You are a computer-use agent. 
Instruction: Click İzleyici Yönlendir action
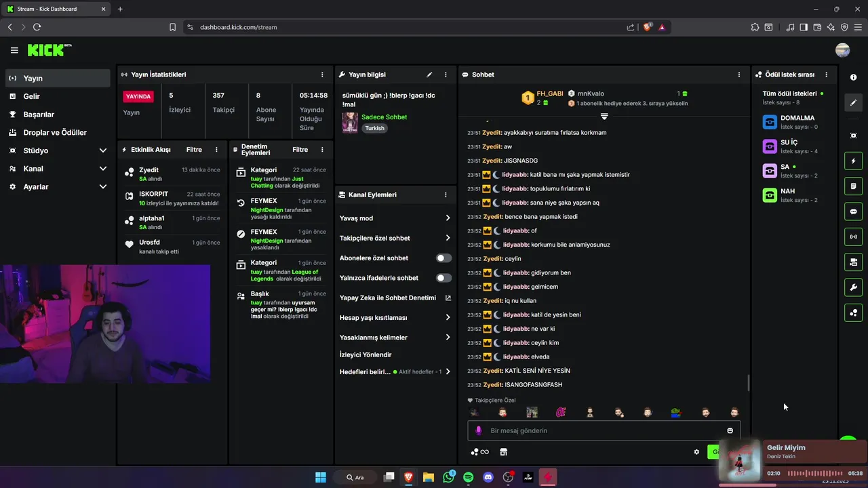pyautogui.click(x=366, y=354)
